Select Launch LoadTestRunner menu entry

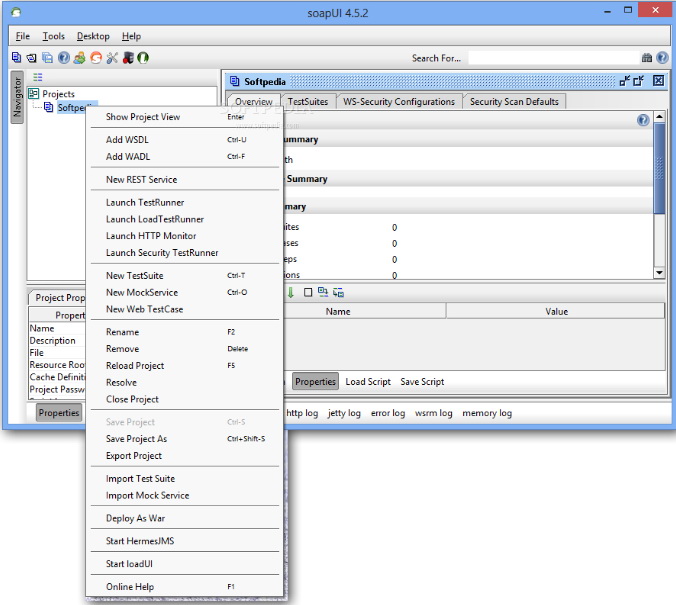(x=185, y=219)
